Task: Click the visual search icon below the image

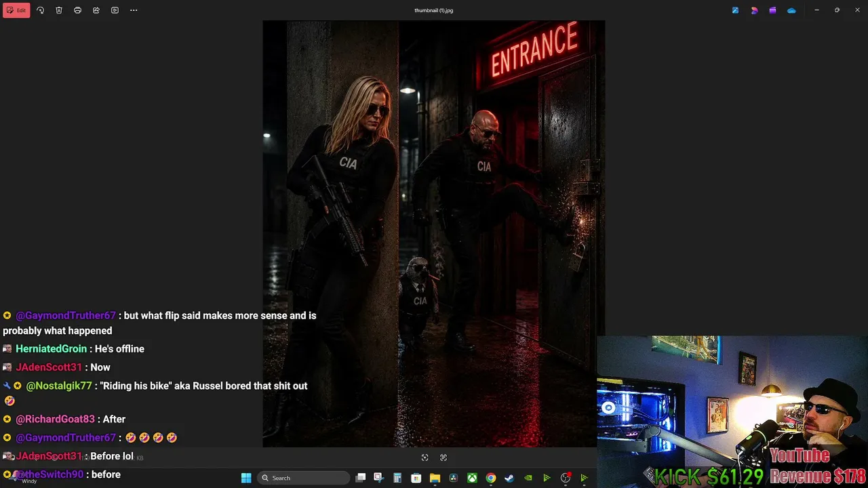Action: pyautogui.click(x=425, y=457)
